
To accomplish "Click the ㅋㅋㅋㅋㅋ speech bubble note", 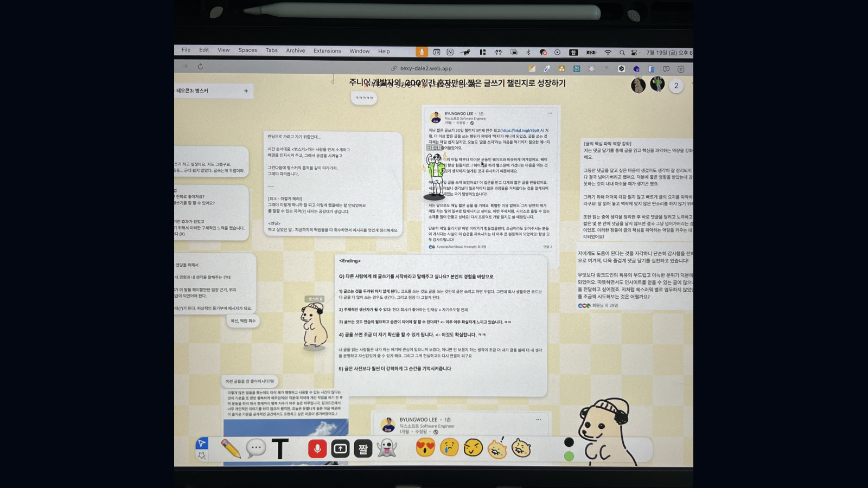I will point(364,98).
